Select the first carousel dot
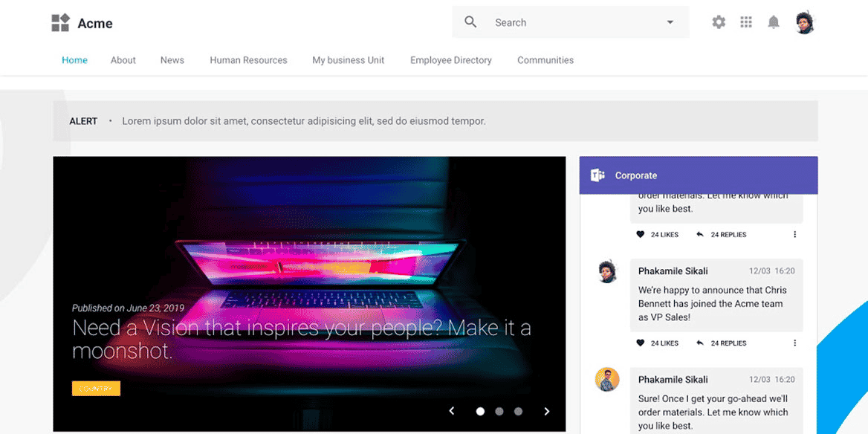 point(481,411)
